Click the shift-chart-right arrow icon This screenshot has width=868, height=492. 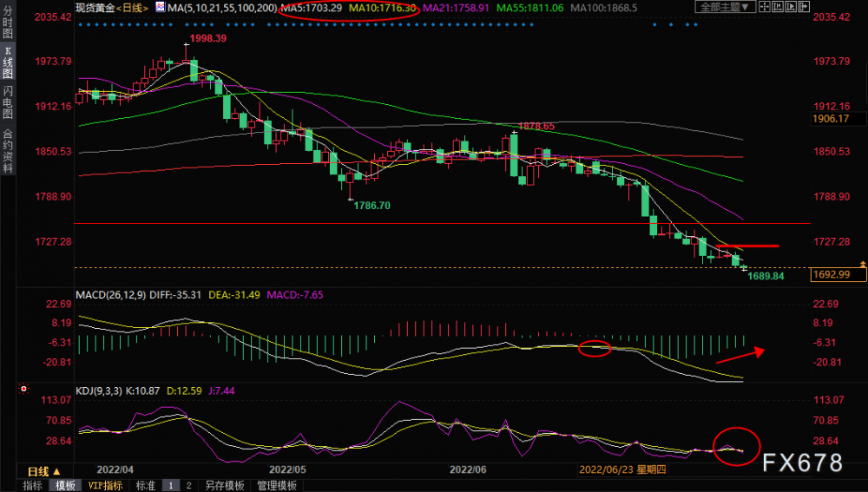[805, 7]
